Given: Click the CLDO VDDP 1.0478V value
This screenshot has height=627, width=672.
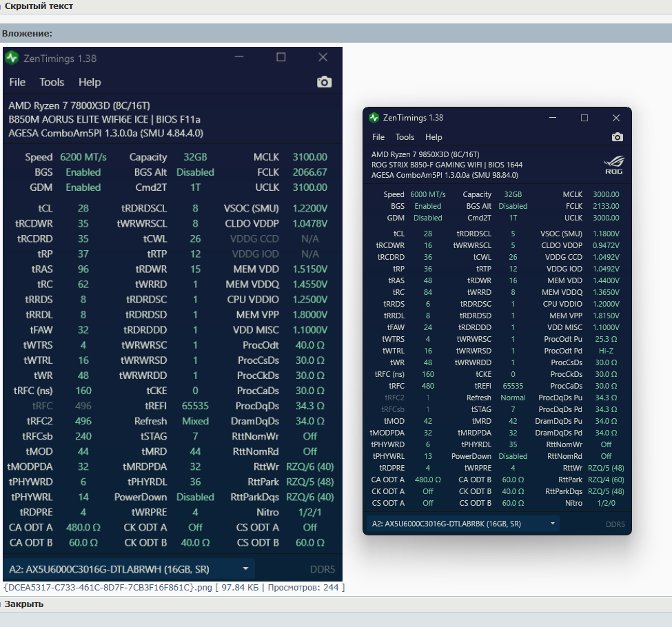Looking at the screenshot, I should pos(309,223).
